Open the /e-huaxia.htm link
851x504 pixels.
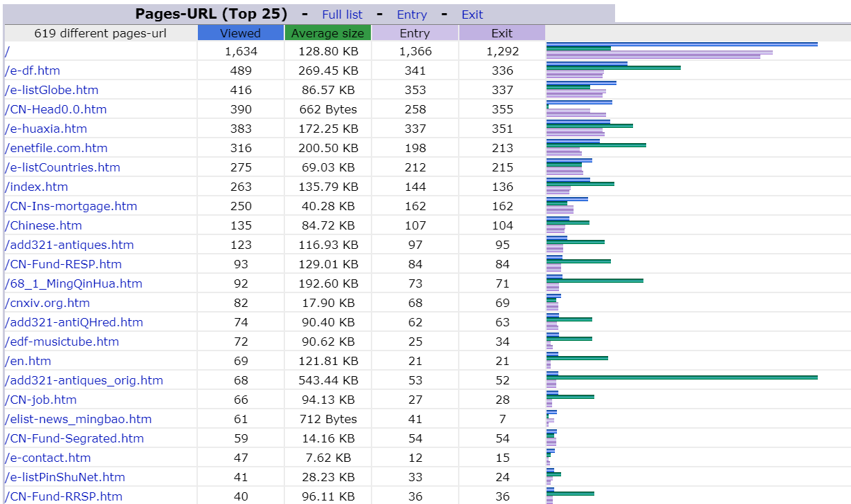point(46,129)
